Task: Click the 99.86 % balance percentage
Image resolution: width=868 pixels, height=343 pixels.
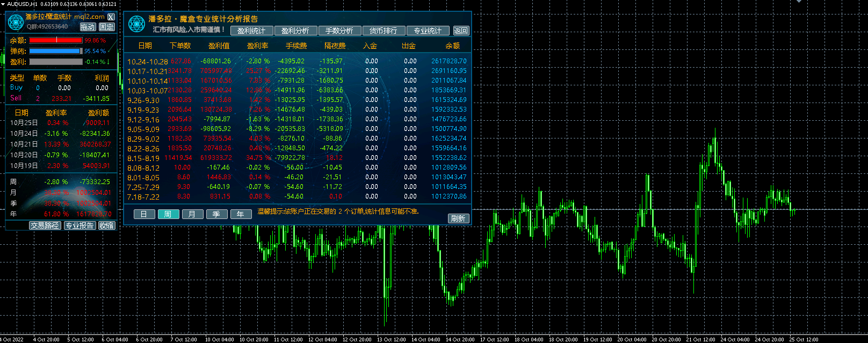Action: coord(95,40)
